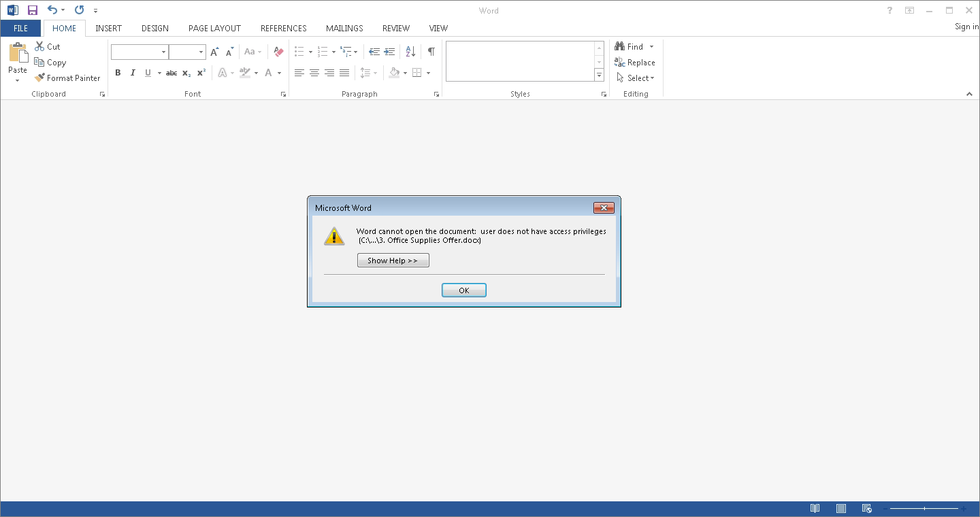Viewport: 980px width, 517px height.
Task: Switch to the PAGE LAYOUT tab
Action: click(215, 28)
